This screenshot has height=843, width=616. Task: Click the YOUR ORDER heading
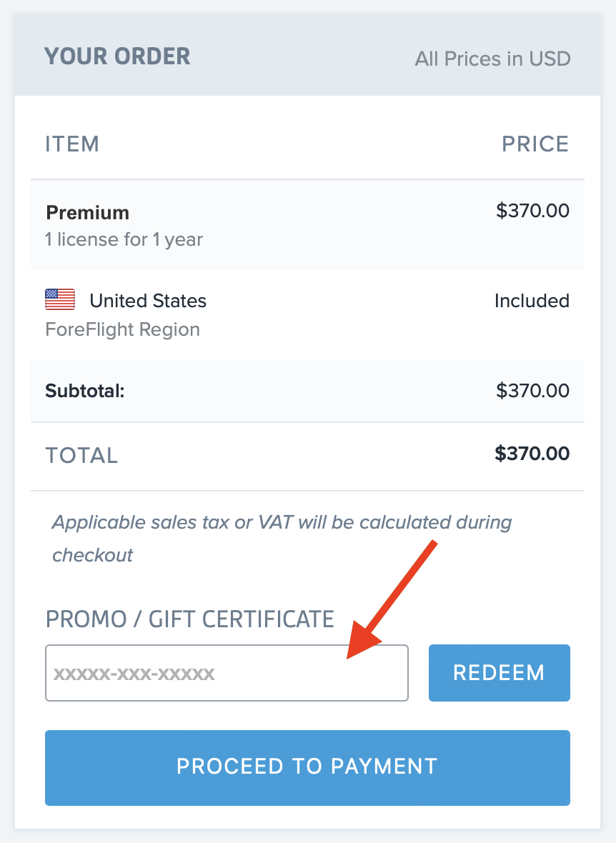[x=117, y=56]
